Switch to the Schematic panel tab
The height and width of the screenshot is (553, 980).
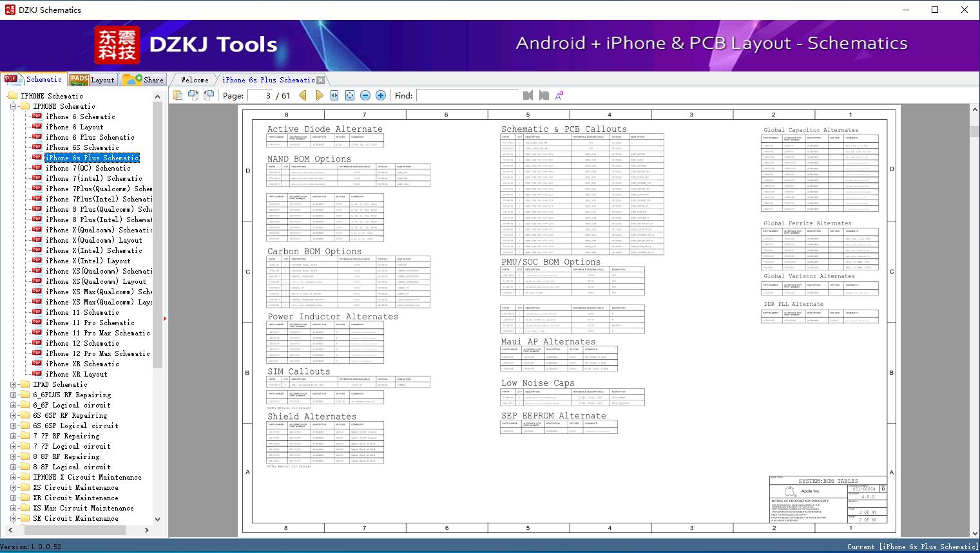click(x=34, y=79)
